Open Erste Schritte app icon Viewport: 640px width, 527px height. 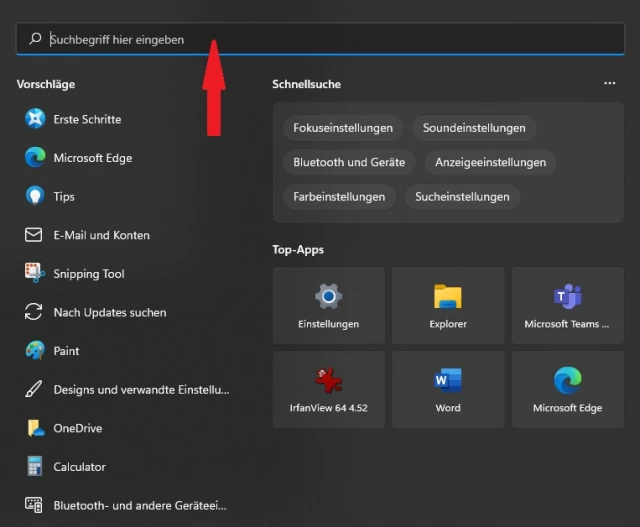(x=35, y=119)
